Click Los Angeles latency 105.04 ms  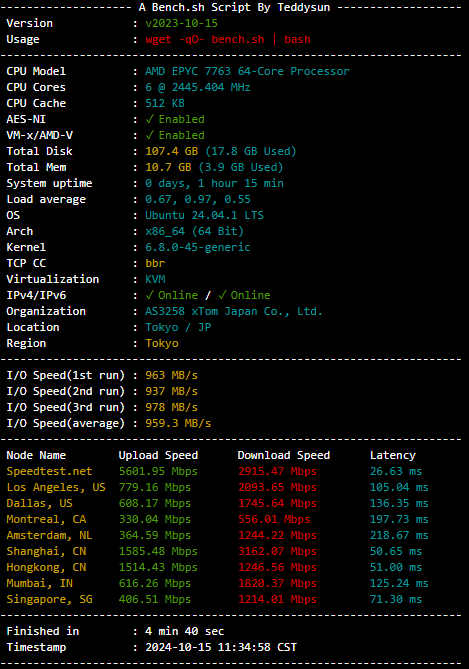pyautogui.click(x=399, y=487)
